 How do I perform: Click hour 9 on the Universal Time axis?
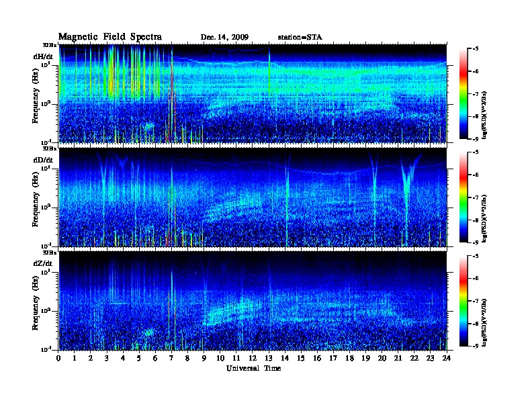(x=204, y=358)
